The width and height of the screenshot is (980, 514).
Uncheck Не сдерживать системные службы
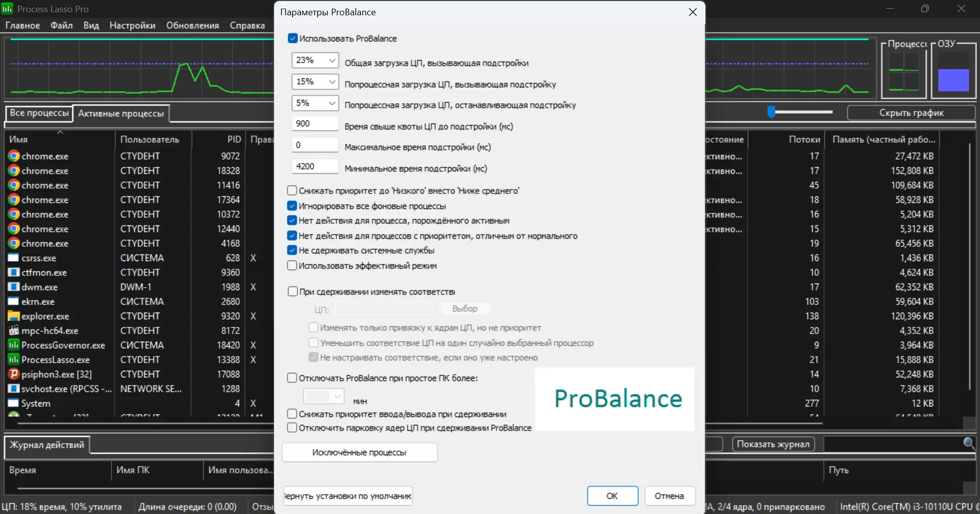(x=292, y=250)
